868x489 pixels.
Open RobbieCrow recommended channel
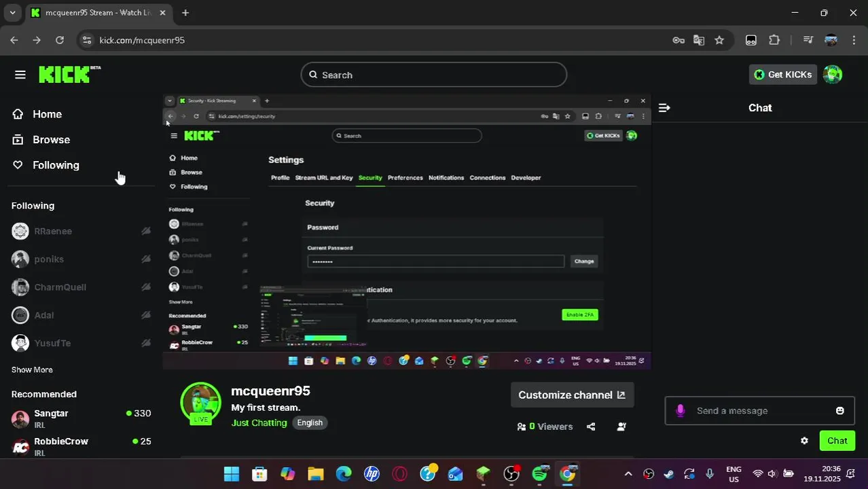click(x=81, y=446)
